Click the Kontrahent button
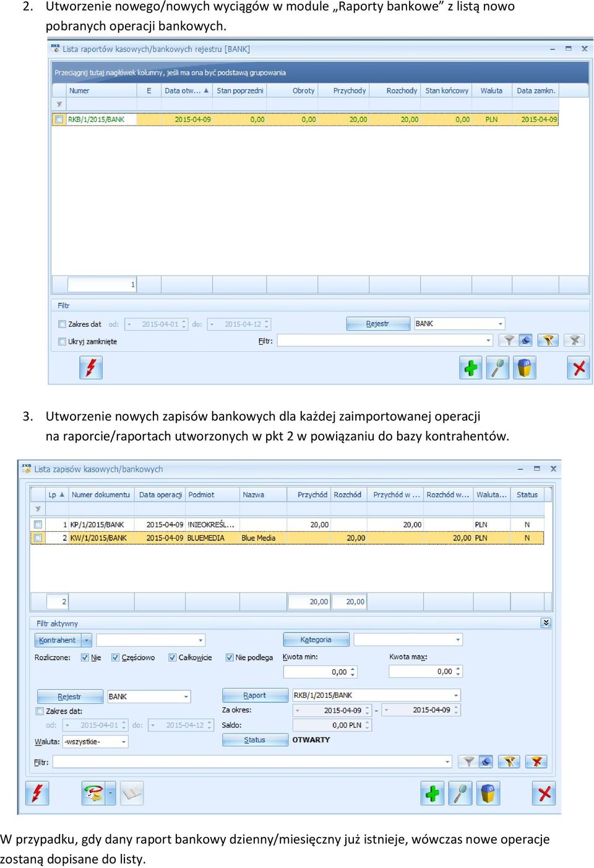 tap(58, 640)
